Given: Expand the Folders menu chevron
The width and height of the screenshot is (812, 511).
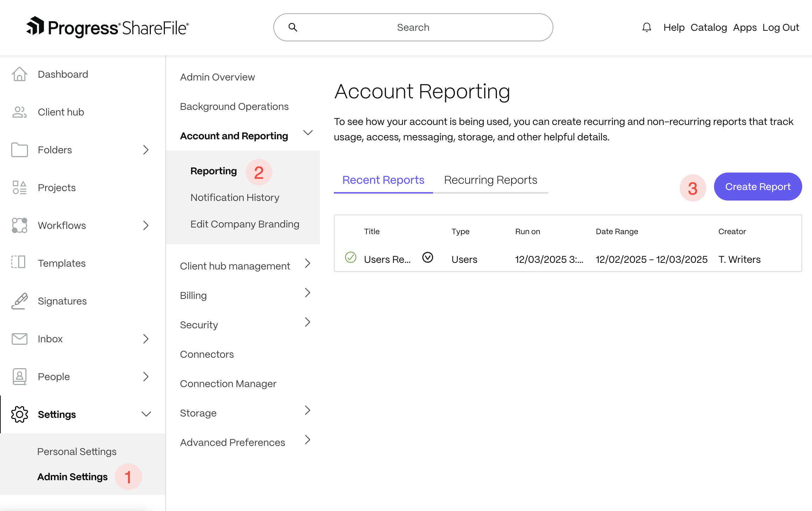Looking at the screenshot, I should point(146,150).
